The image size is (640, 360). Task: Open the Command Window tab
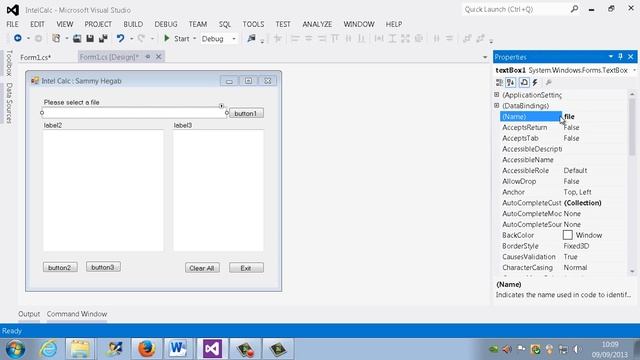point(77,314)
